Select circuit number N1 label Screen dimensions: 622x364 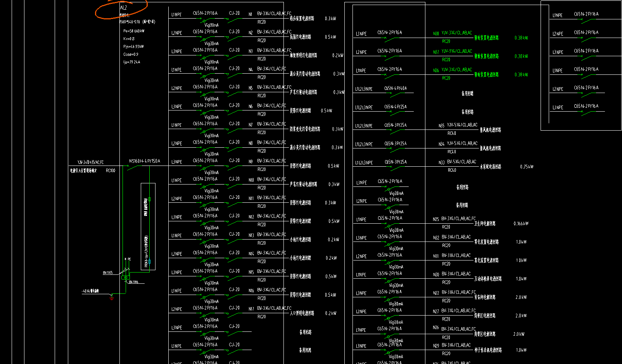pyautogui.click(x=251, y=14)
